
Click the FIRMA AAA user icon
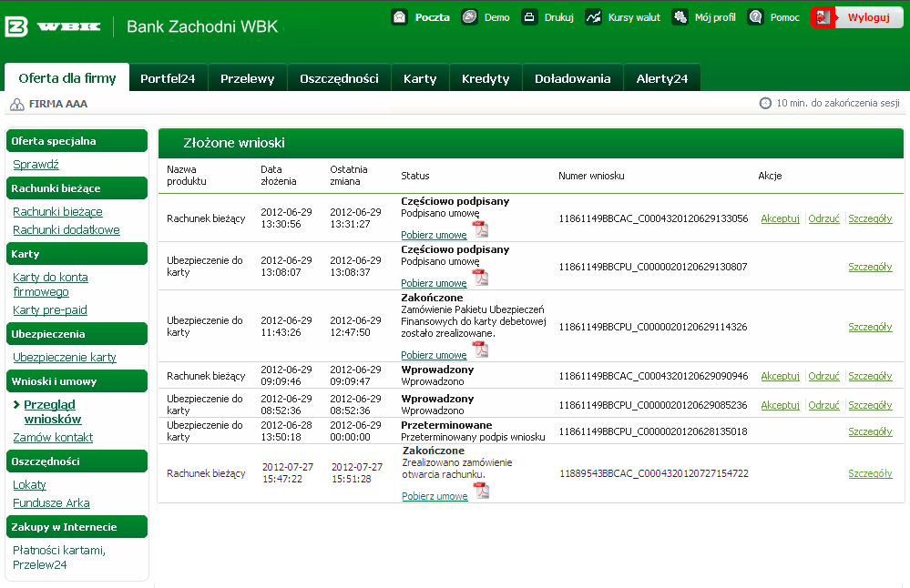click(17, 105)
